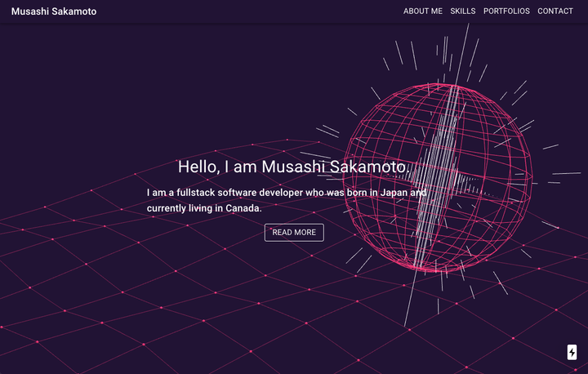This screenshot has height=374, width=588.
Task: Open the PORTFOLIOS nav link
Action: tap(506, 11)
